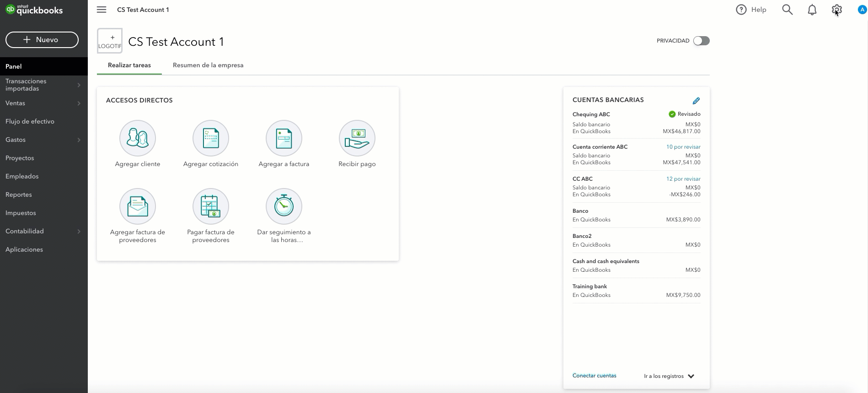Click the Conectar cuentas link
868x393 pixels.
point(594,376)
